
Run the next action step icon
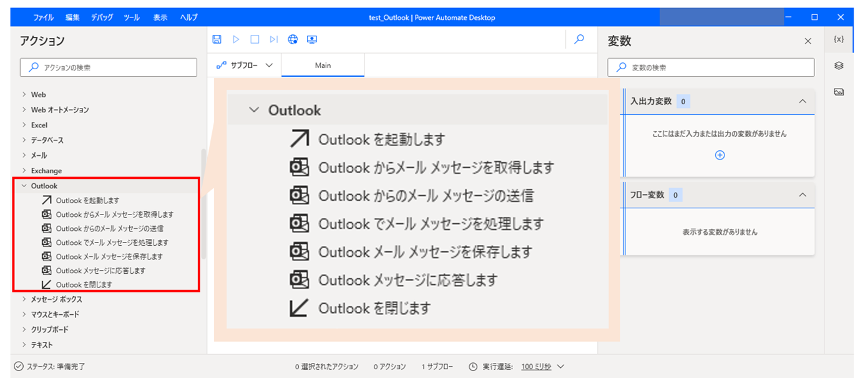coord(273,39)
